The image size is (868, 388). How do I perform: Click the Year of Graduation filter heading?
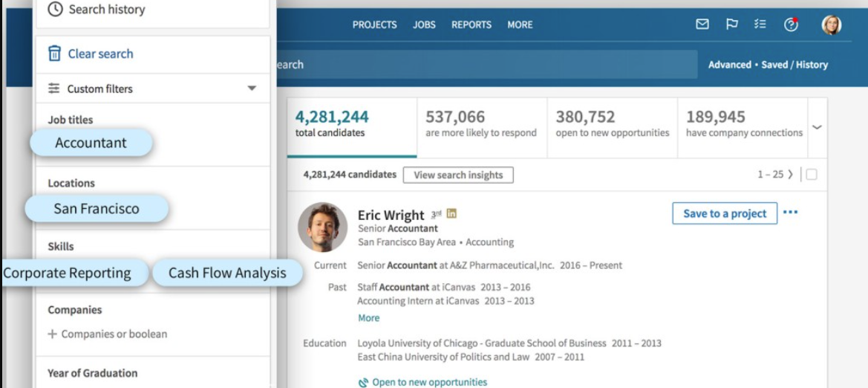(x=93, y=373)
